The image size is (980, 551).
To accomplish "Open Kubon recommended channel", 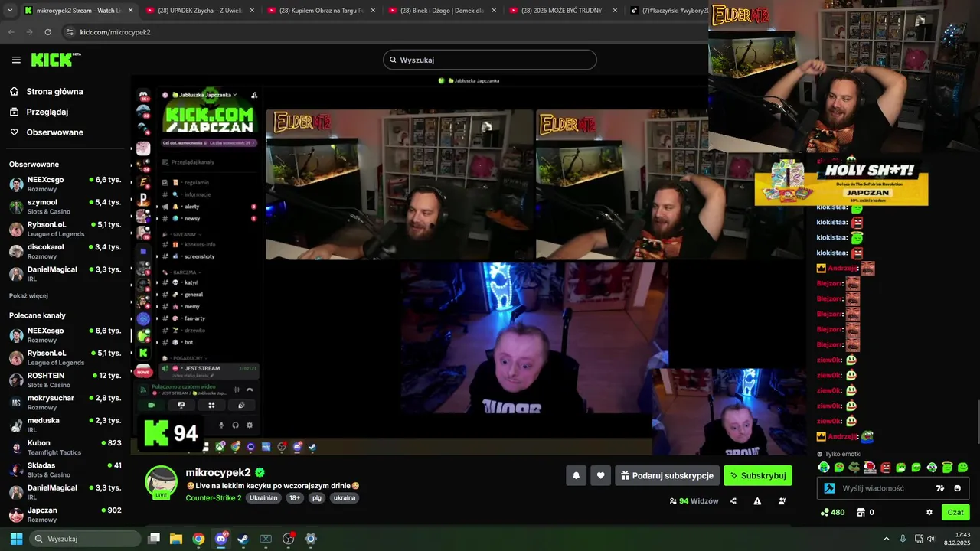I will click(x=65, y=447).
